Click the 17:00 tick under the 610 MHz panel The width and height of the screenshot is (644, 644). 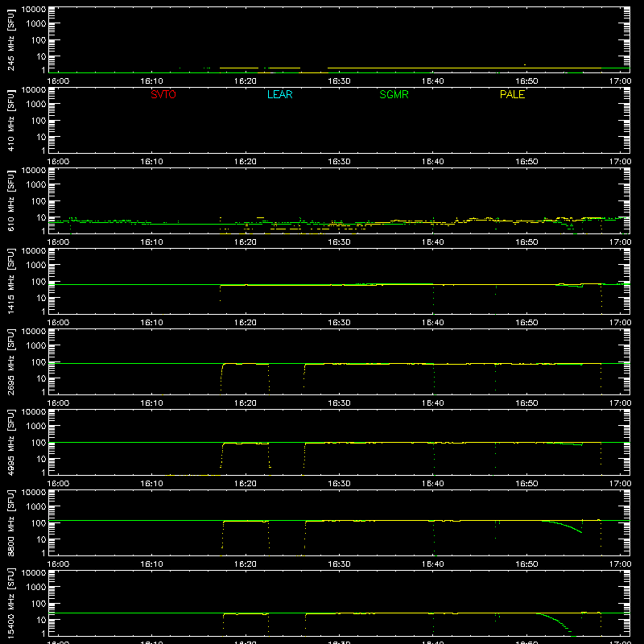click(620, 242)
